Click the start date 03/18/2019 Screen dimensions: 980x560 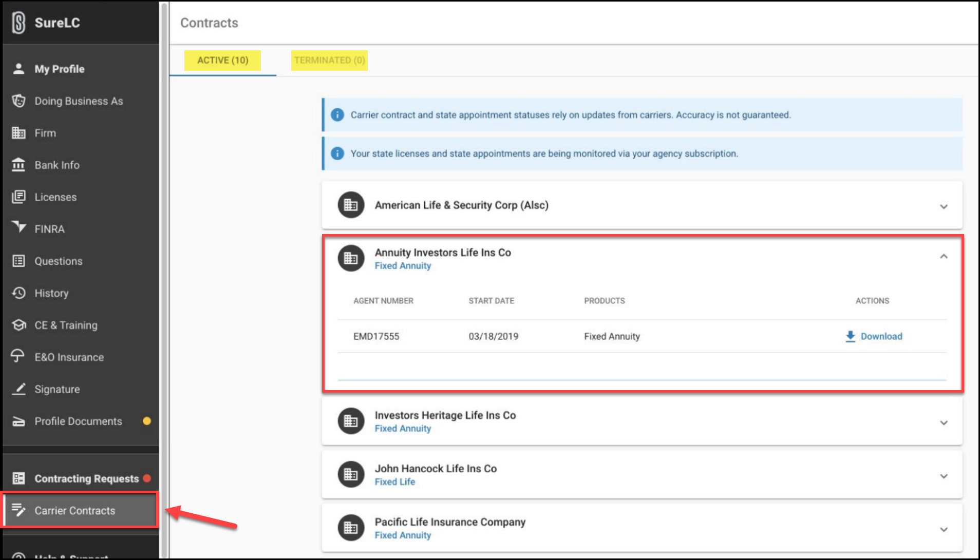click(x=493, y=336)
